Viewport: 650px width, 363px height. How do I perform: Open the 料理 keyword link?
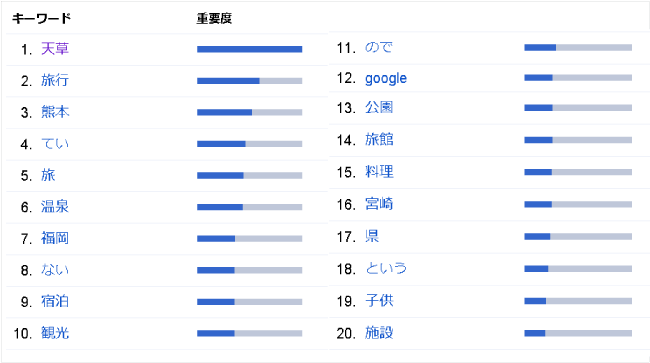tap(379, 172)
